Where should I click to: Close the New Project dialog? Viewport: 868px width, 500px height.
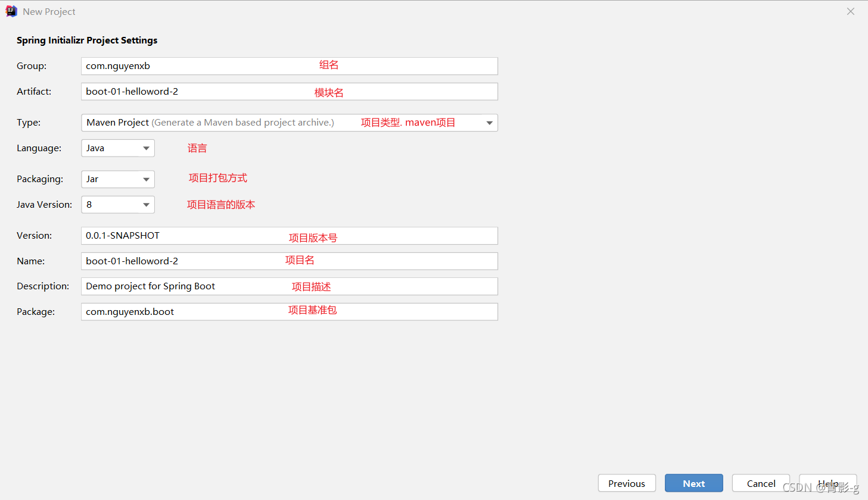[x=851, y=11]
